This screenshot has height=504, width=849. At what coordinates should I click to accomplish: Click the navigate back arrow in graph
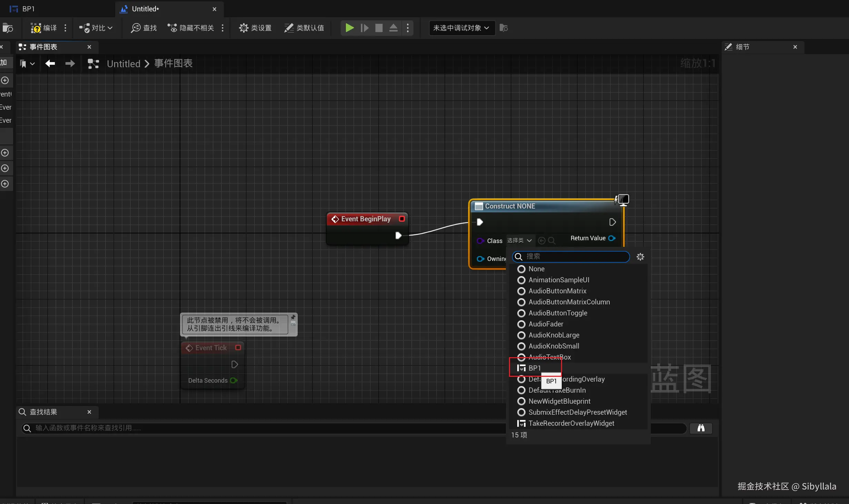(x=50, y=63)
